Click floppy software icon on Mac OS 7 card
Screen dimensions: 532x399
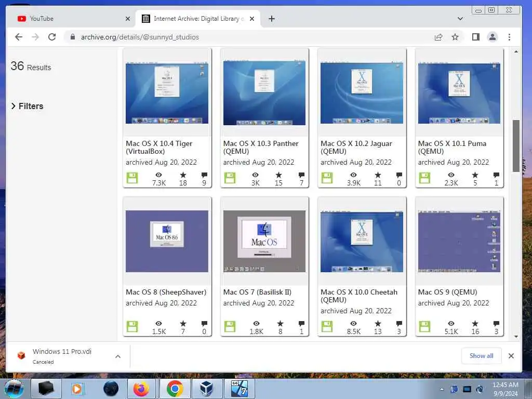tap(230, 327)
